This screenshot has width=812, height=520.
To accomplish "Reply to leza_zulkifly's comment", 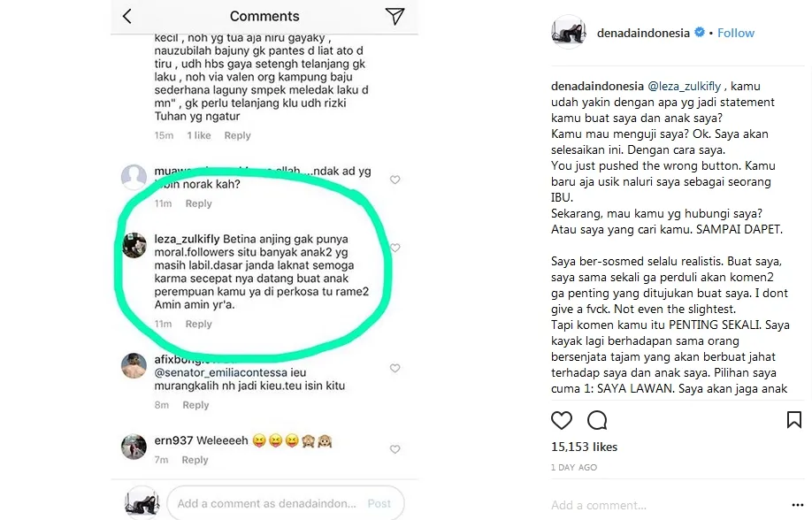I will (x=199, y=324).
